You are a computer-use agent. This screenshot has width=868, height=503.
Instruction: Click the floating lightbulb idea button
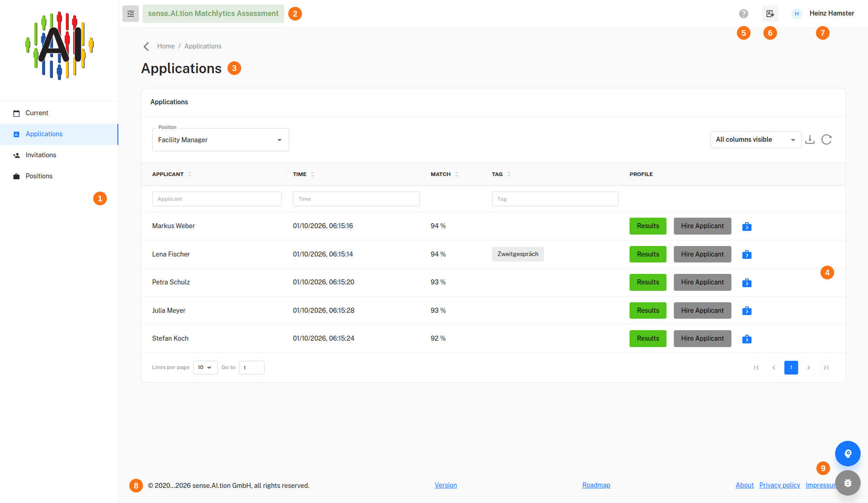click(848, 454)
